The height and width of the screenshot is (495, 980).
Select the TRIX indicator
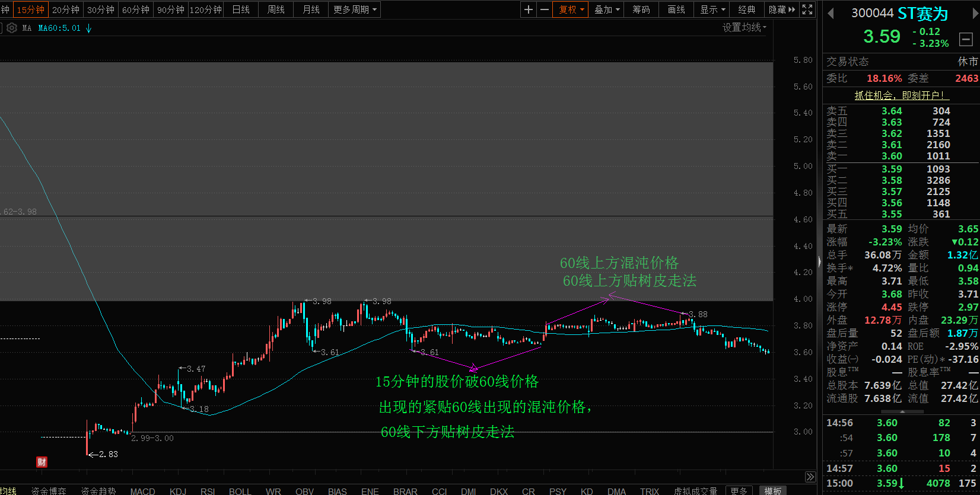650,491
